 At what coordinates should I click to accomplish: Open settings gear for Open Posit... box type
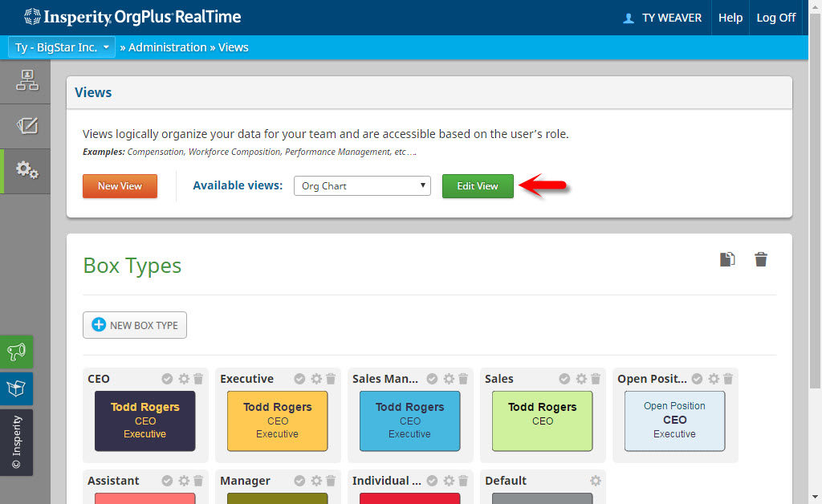(x=714, y=379)
